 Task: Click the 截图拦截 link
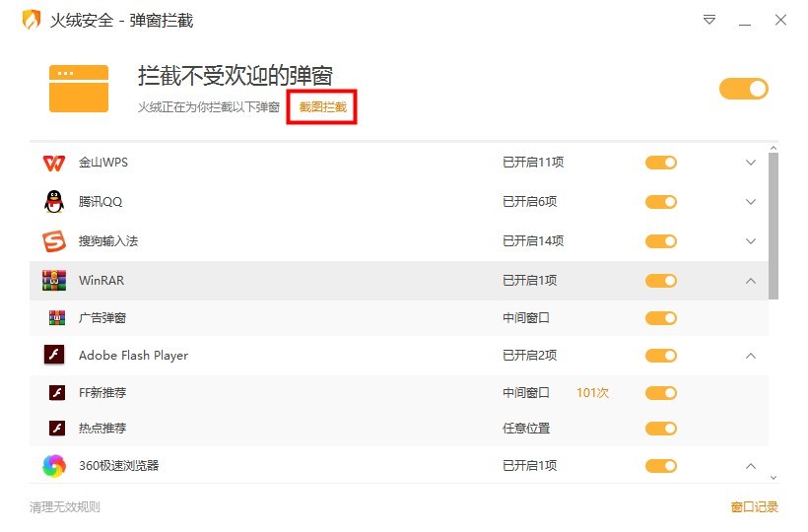tap(322, 107)
